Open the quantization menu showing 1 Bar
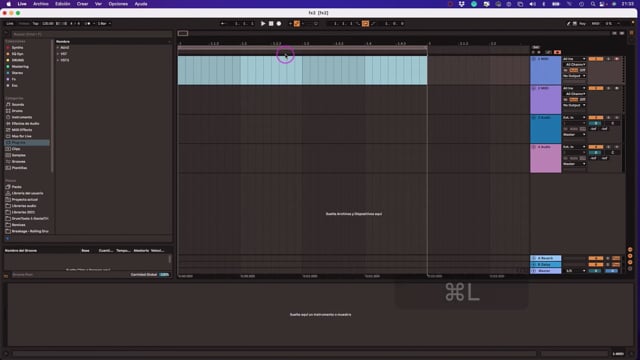Image resolution: width=640 pixels, height=360 pixels. (104, 24)
